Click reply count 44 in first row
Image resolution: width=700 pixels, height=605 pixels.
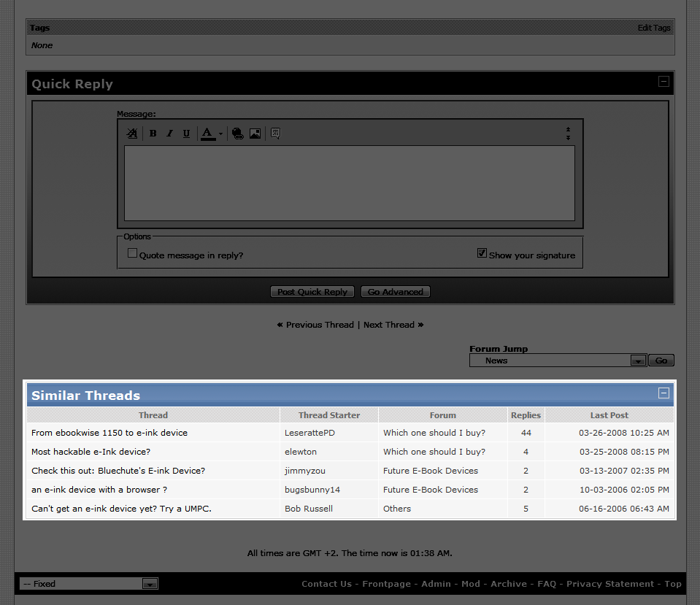tap(526, 433)
